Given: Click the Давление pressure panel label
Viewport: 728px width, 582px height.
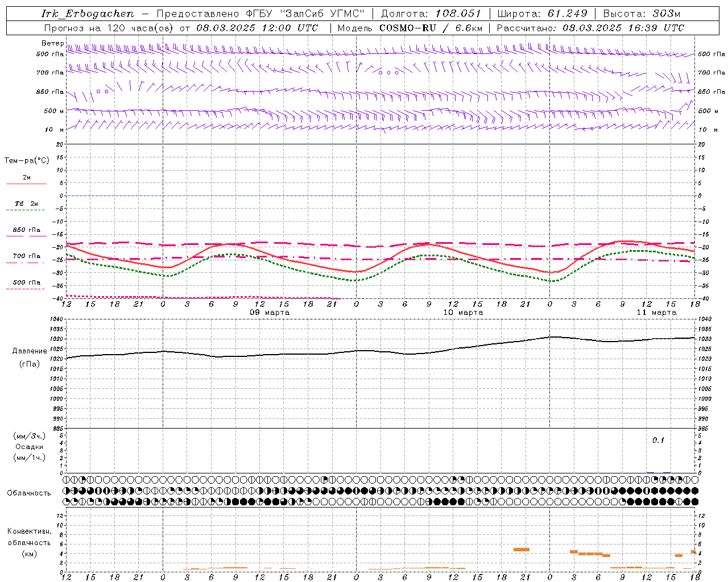Looking at the screenshot, I should click(x=30, y=351).
